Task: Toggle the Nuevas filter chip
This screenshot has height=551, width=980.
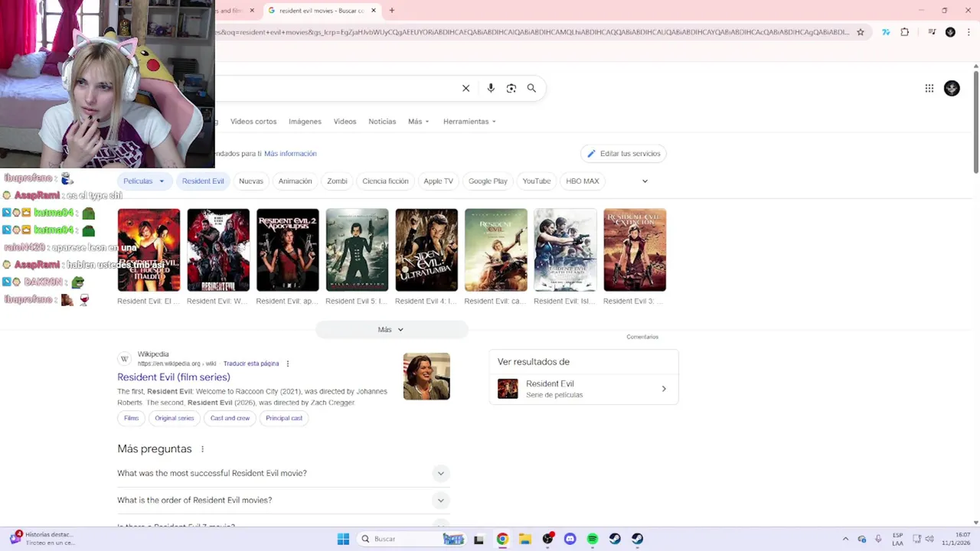Action: 251,181
